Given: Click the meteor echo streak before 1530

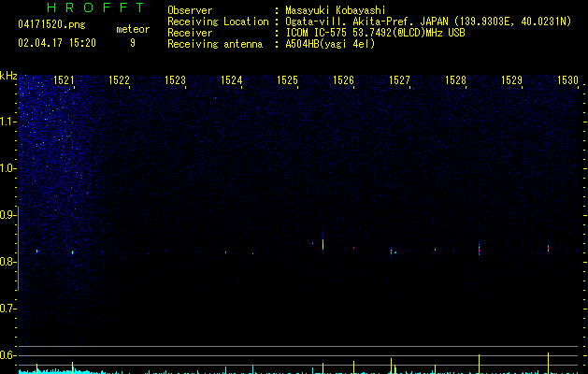Looking at the screenshot, I should click(x=548, y=247).
